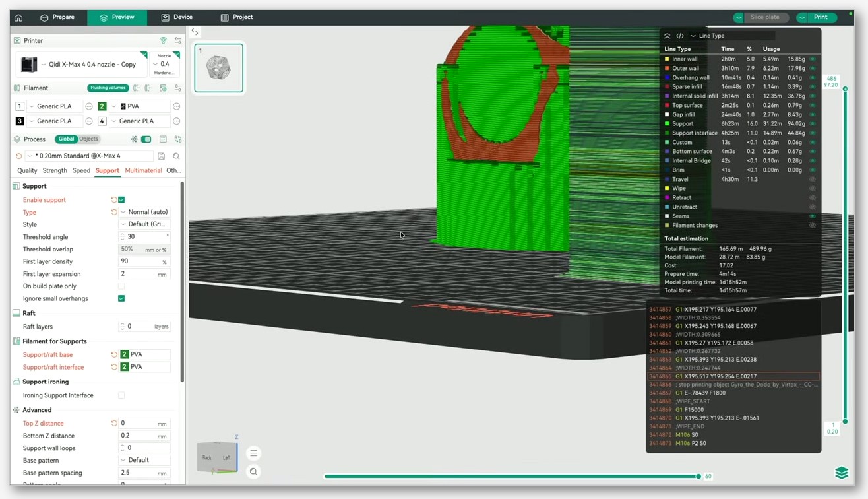The height and width of the screenshot is (499, 868).
Task: Open the Base pattern dropdown
Action: 144,460
